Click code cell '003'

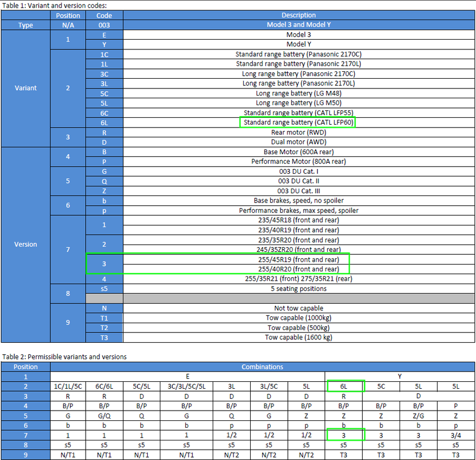point(104,25)
